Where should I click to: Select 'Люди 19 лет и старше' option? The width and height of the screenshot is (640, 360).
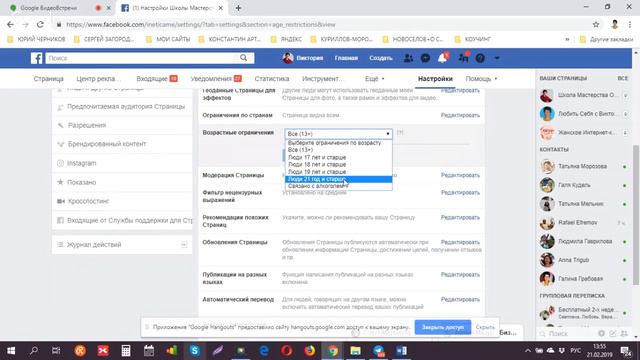338,172
